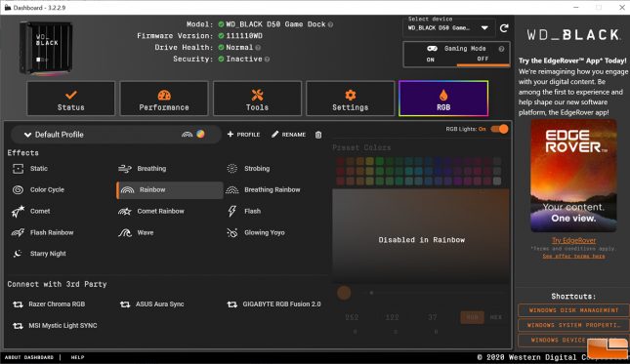Open Gaming Mode help icon
Screen dimensions: 630x364
click(x=501, y=49)
